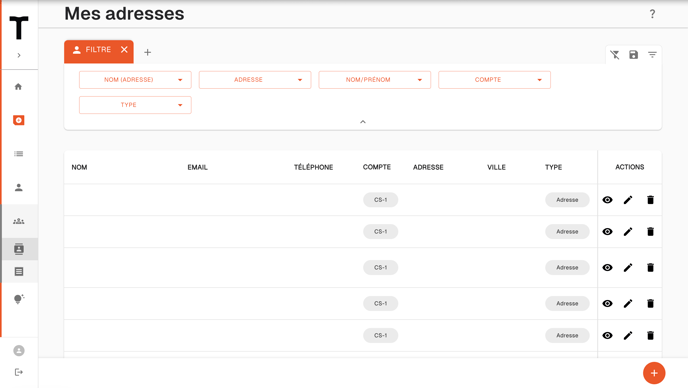Open the lightbulb ideas sidebar icon
The height and width of the screenshot is (388, 688).
[x=18, y=299]
